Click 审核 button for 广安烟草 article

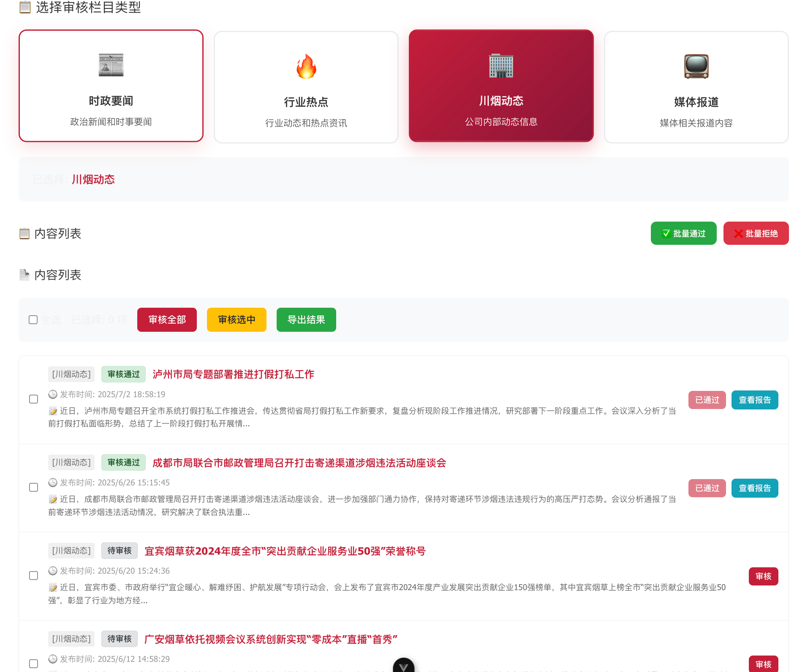click(764, 664)
